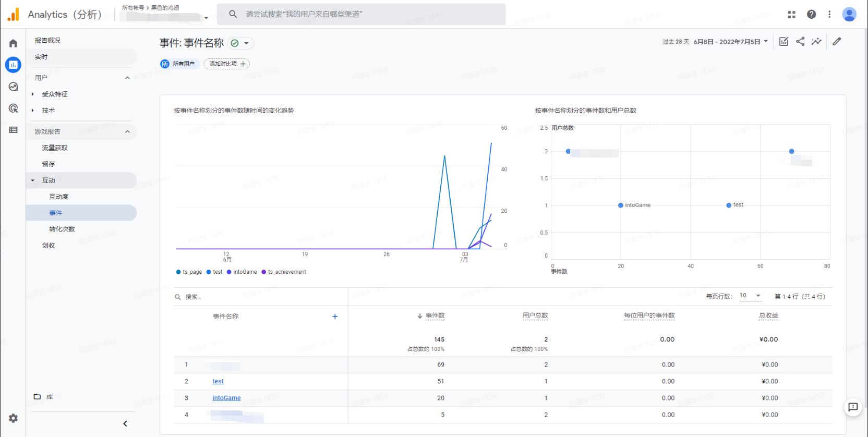Click the sort arrow beside 事件数
This screenshot has height=437, width=868.
(419, 316)
